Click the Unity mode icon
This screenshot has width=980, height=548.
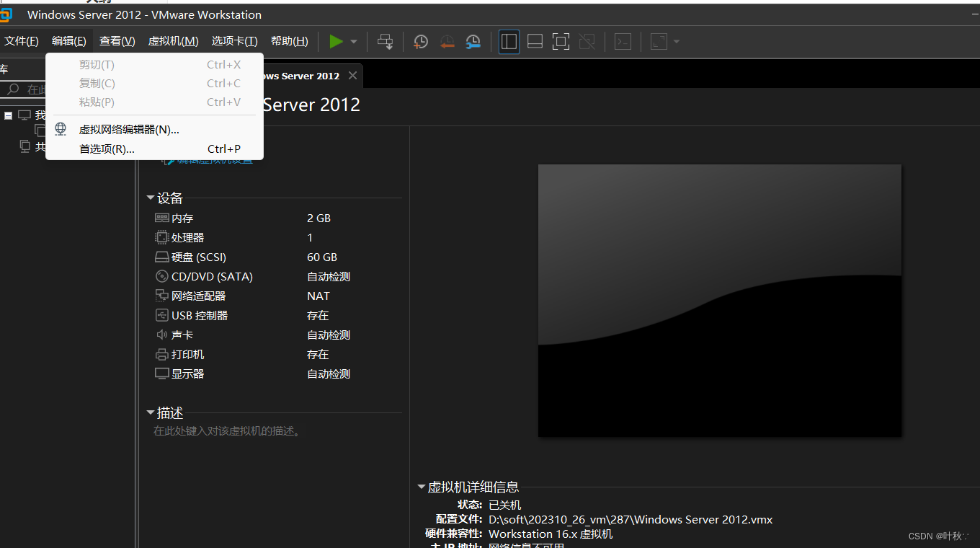587,42
